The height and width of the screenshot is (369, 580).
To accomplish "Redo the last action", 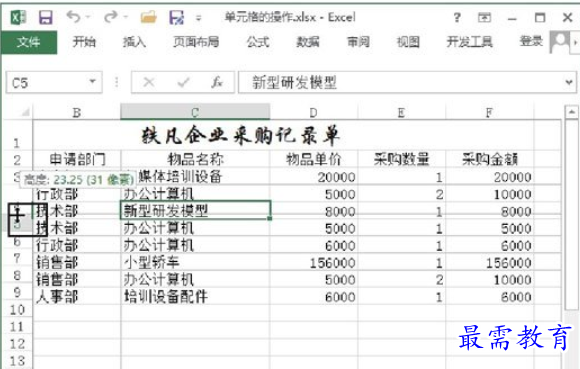I will pyautogui.click(x=111, y=17).
